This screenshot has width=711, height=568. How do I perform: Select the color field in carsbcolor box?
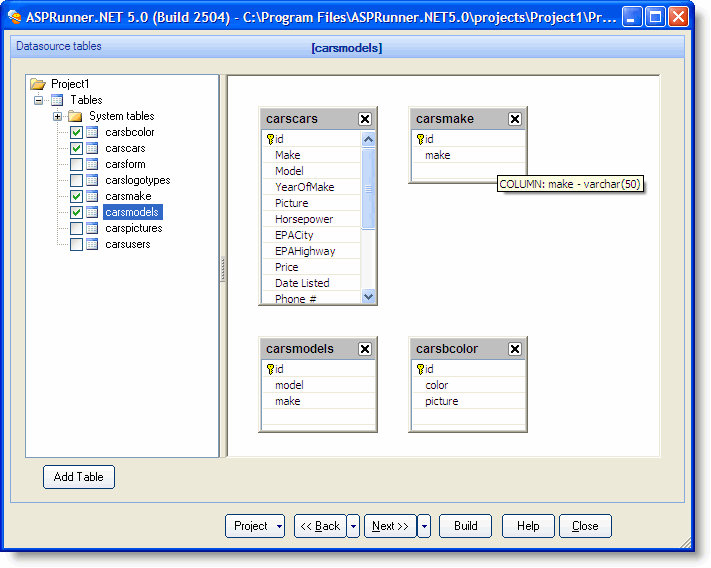468,385
